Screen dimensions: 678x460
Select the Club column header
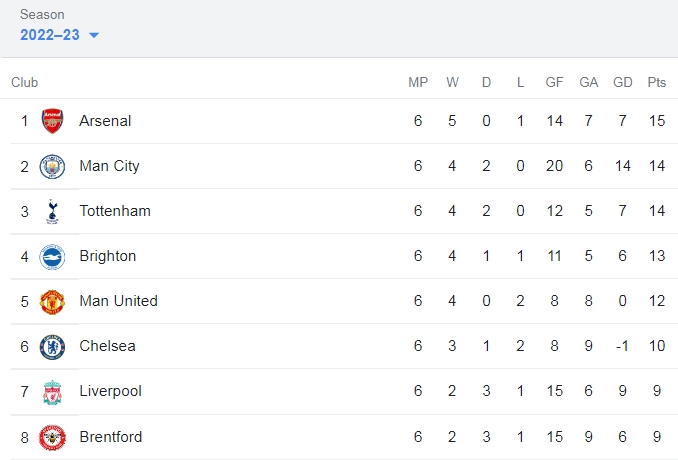coord(25,82)
